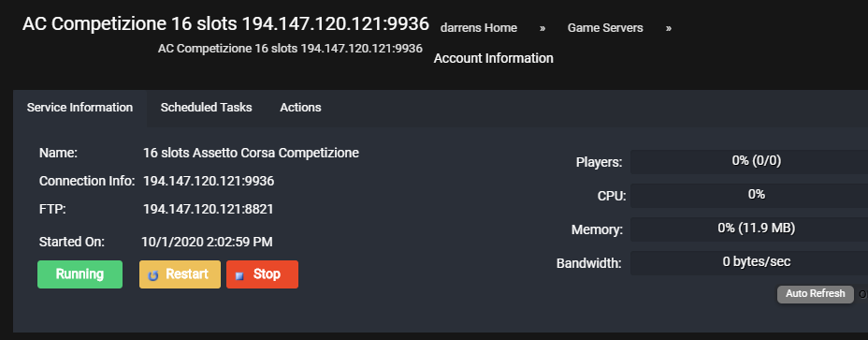Click the large AC Competizione page heading
868x340 pixels.
pyautogui.click(x=225, y=23)
